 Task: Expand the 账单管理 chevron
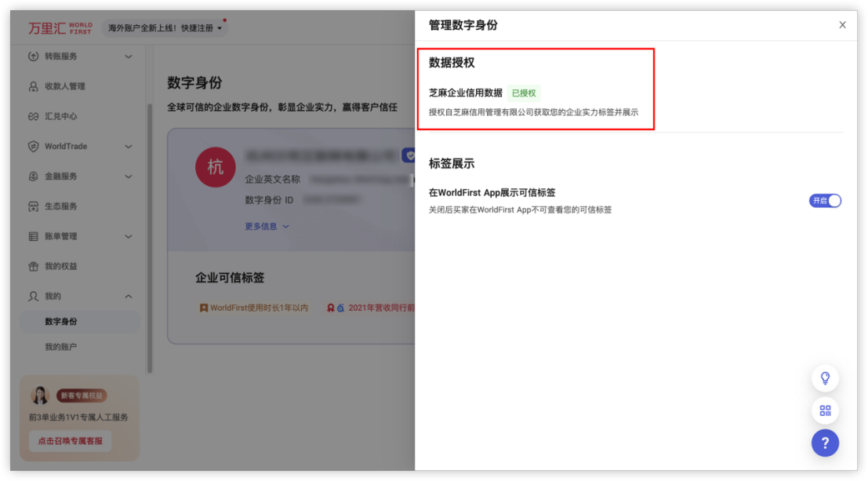tap(129, 236)
